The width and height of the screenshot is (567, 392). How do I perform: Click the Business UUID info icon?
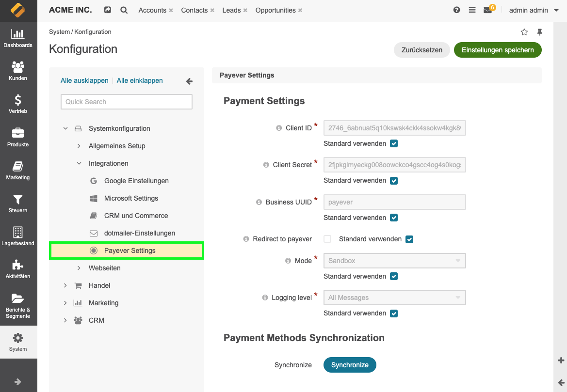click(x=259, y=202)
